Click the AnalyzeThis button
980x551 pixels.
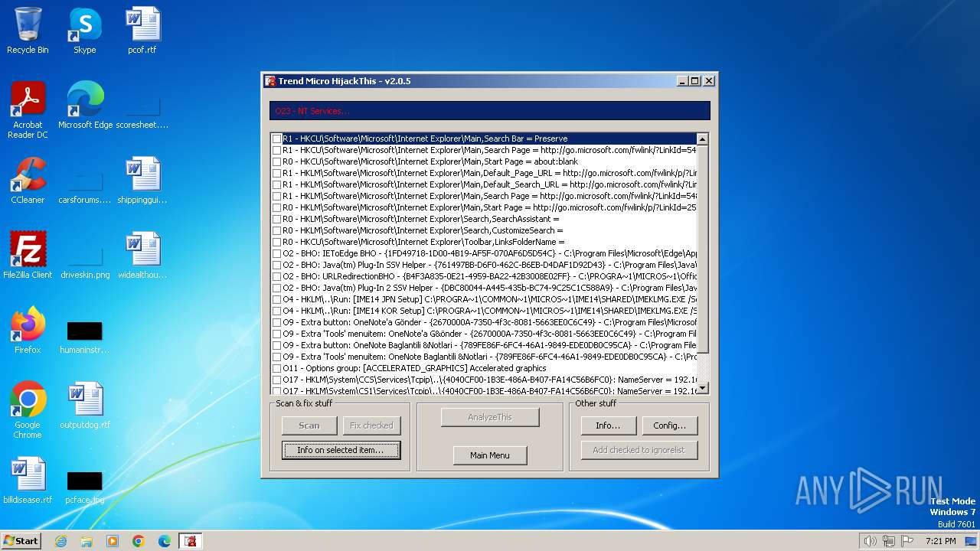[x=490, y=417]
